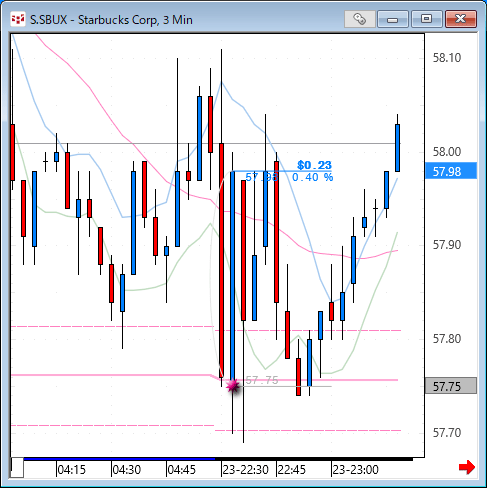
Task: Click the red scroll-right arrow
Action: pos(467,467)
